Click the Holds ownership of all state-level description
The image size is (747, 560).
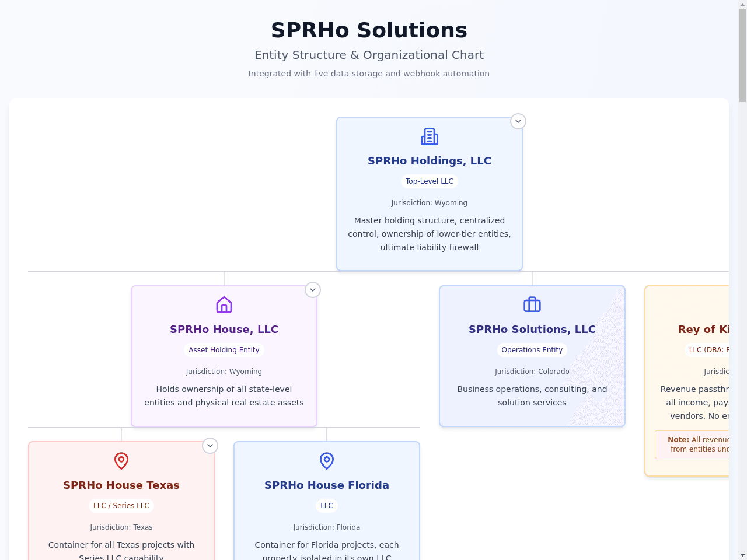pos(224,396)
